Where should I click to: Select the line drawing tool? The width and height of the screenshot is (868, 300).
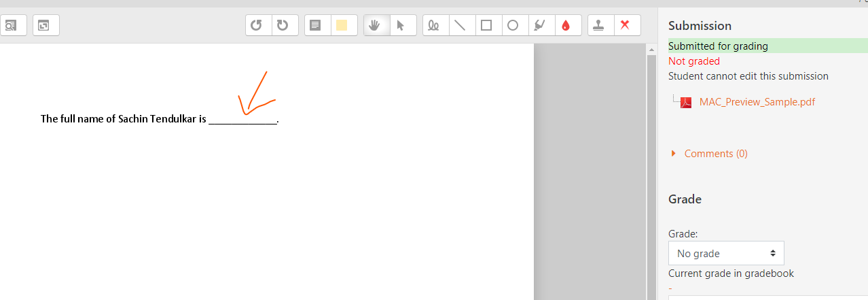click(x=460, y=26)
